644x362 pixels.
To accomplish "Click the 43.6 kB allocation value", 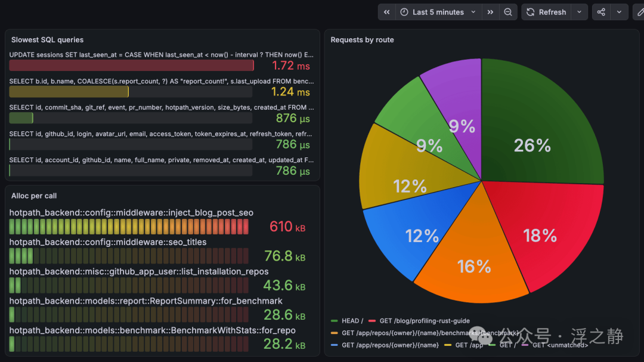I will 284,286.
